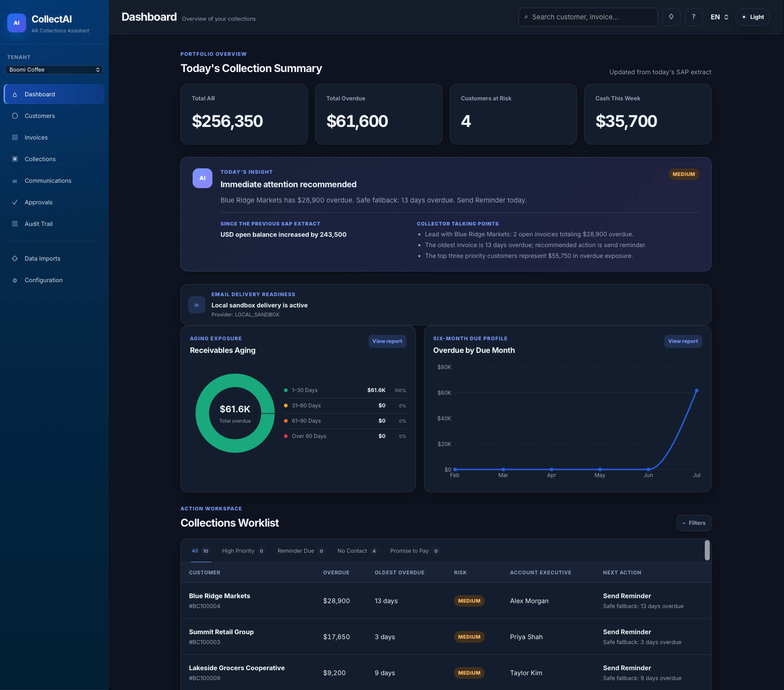784x690 pixels.
Task: Click the Data Imports upload icon
Action: pos(15,258)
